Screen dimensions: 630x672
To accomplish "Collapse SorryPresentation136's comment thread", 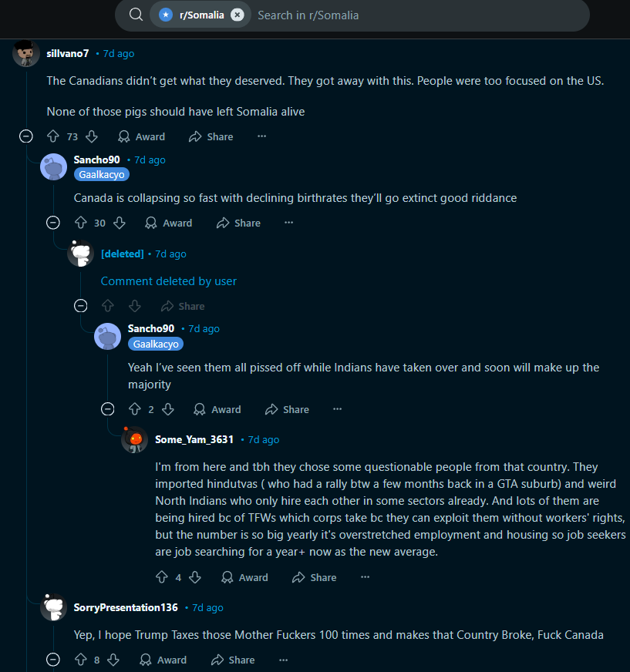I will (53, 659).
